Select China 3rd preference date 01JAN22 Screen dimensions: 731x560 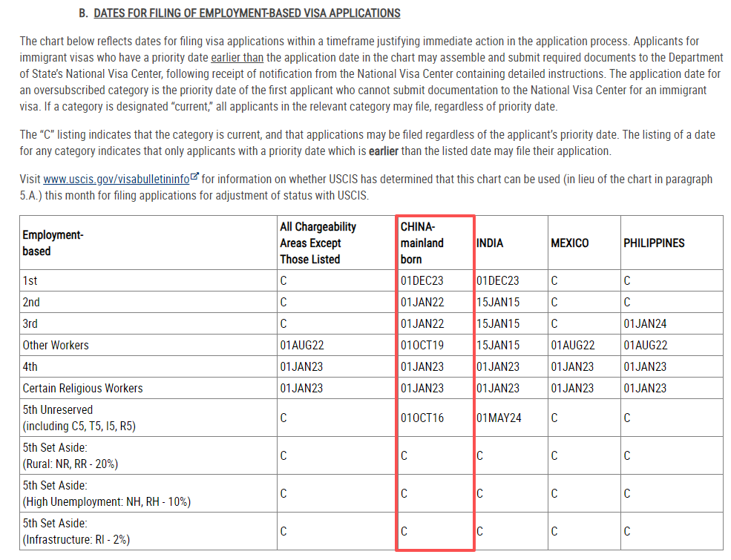[x=422, y=324]
